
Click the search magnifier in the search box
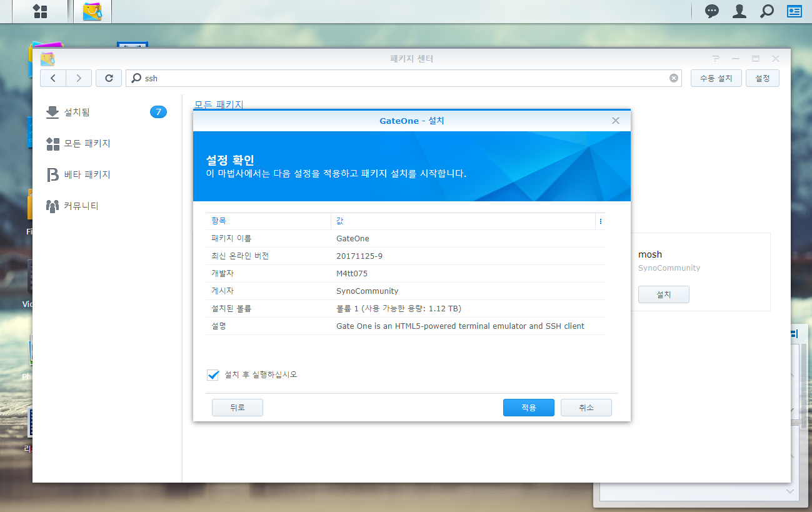[136, 78]
